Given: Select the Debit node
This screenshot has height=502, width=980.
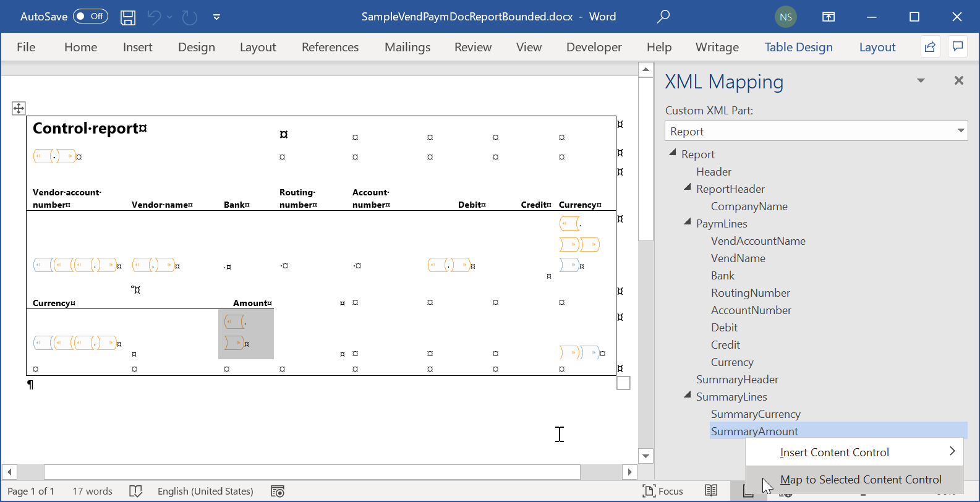Looking at the screenshot, I should pos(724,328).
